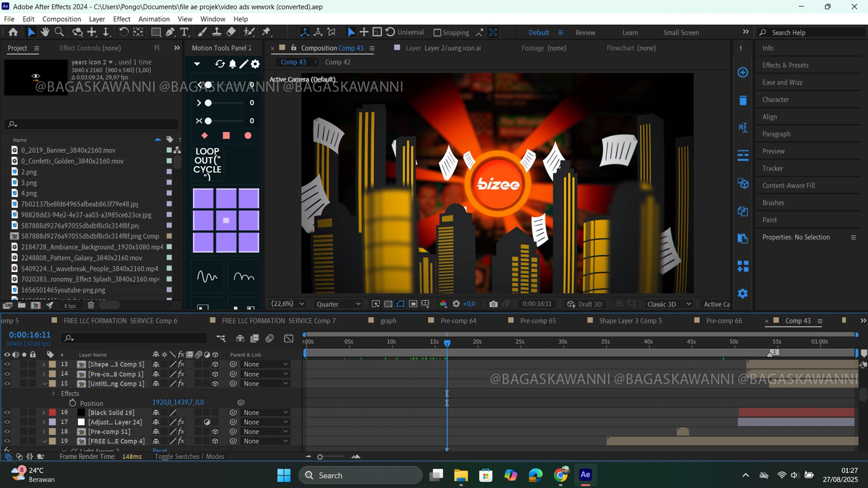
Task: Delete selected project item trash icon
Action: [90, 305]
